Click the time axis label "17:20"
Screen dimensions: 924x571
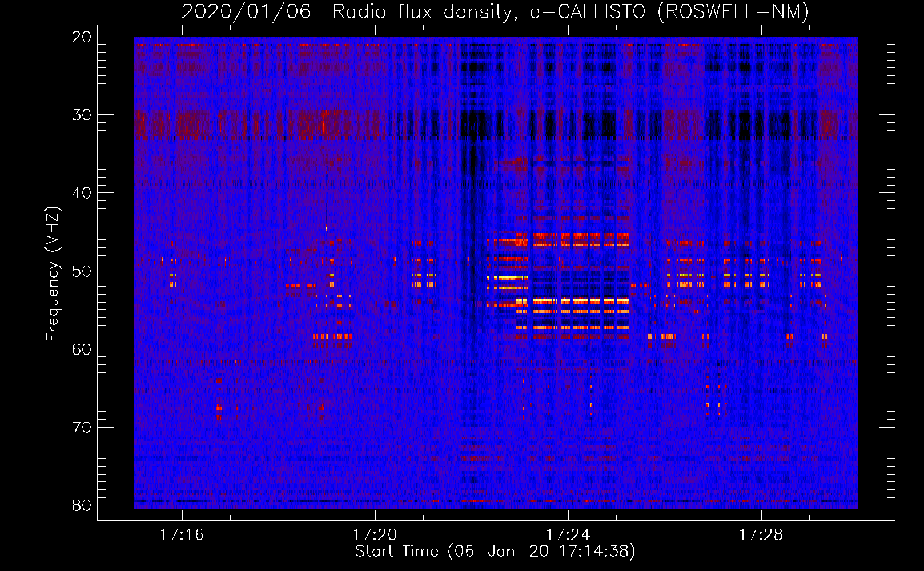tap(375, 535)
